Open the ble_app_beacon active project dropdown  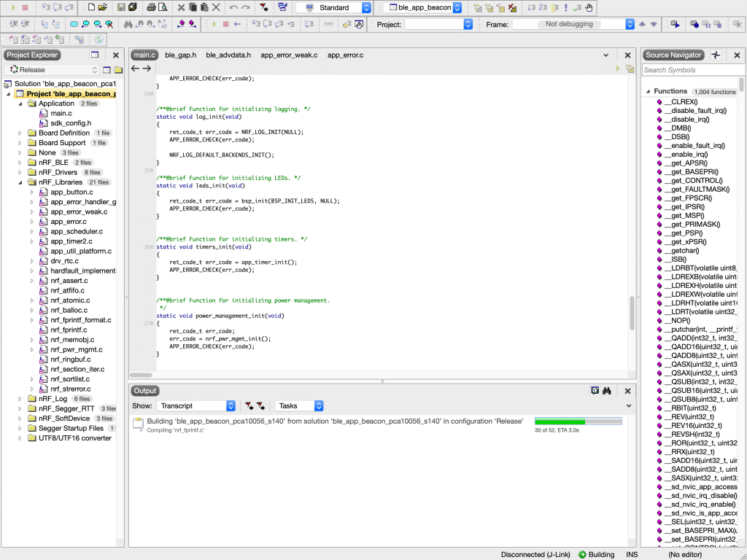tap(422, 7)
